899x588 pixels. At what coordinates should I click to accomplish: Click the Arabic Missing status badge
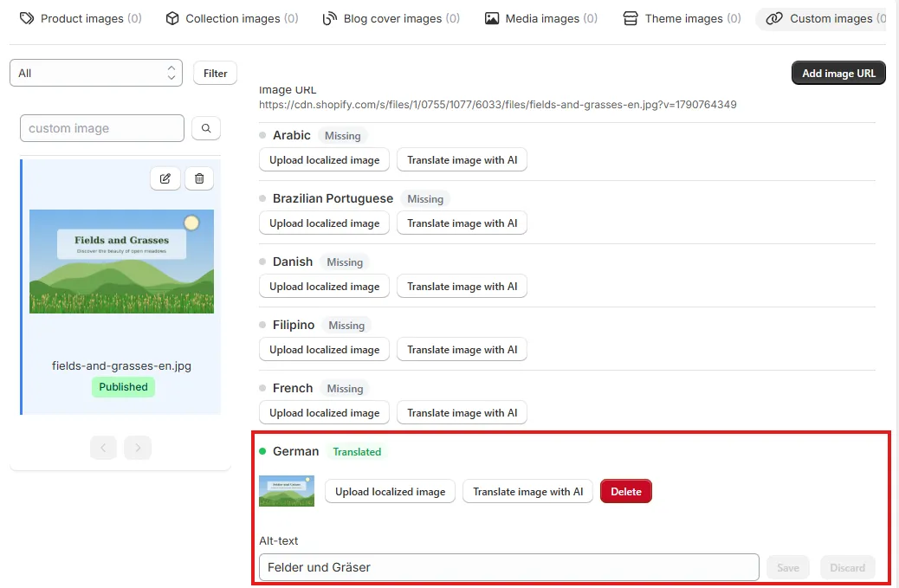(x=343, y=136)
